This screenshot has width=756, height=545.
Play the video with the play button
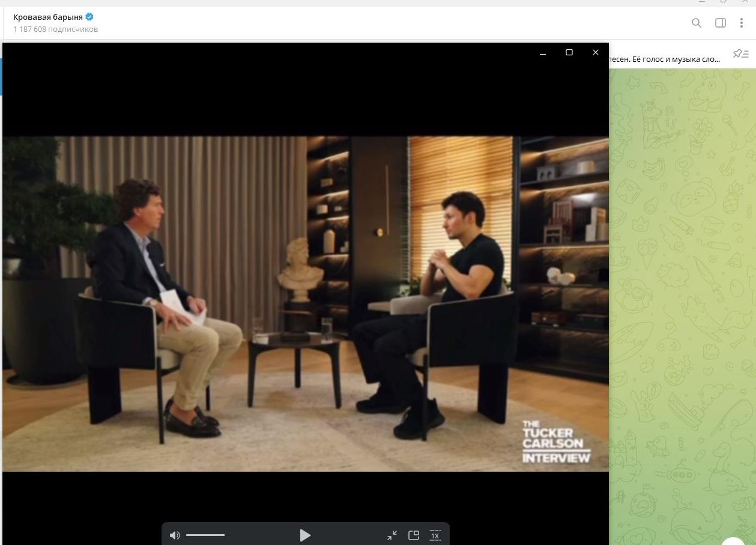[x=305, y=535]
